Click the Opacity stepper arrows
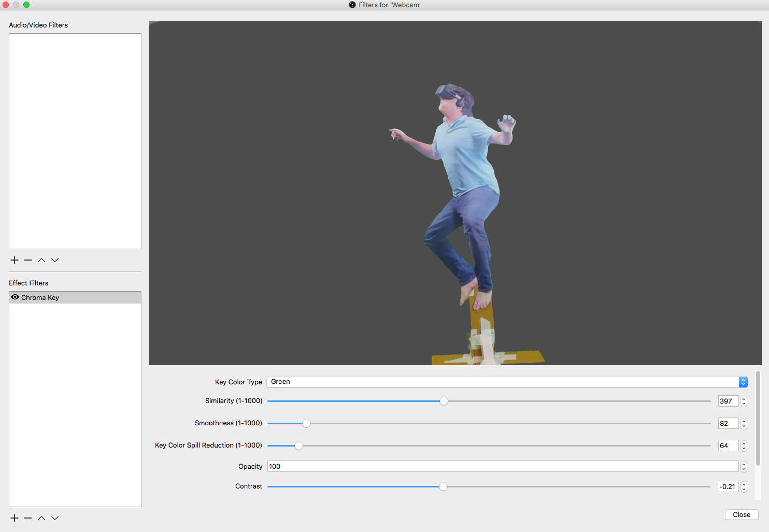This screenshot has height=532, width=769. pyautogui.click(x=744, y=467)
